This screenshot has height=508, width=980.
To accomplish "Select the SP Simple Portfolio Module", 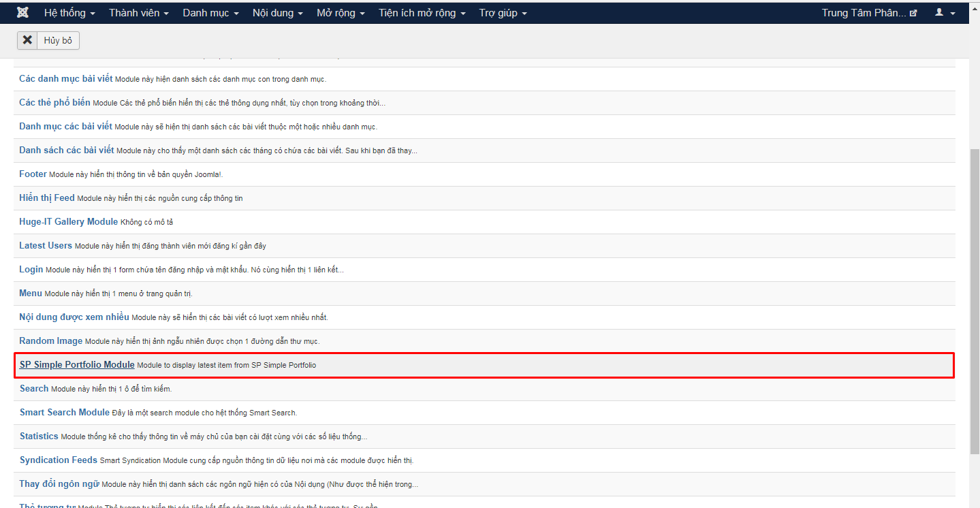I will [x=77, y=364].
